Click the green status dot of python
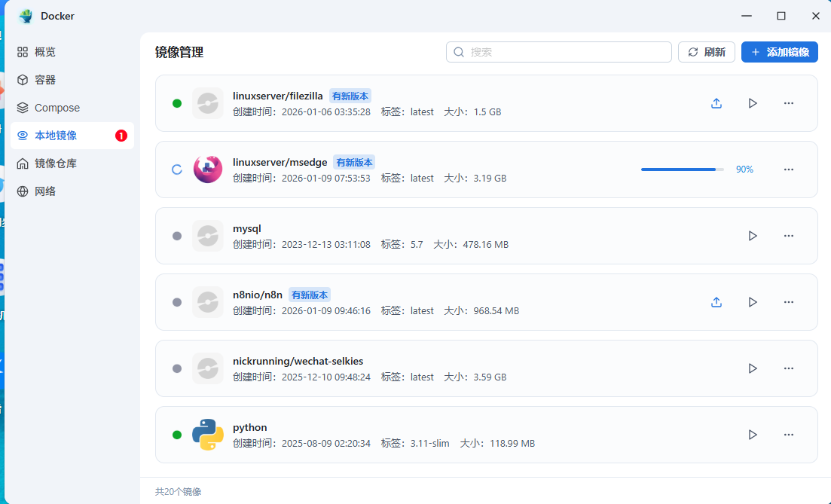This screenshot has height=504, width=831. [x=177, y=435]
